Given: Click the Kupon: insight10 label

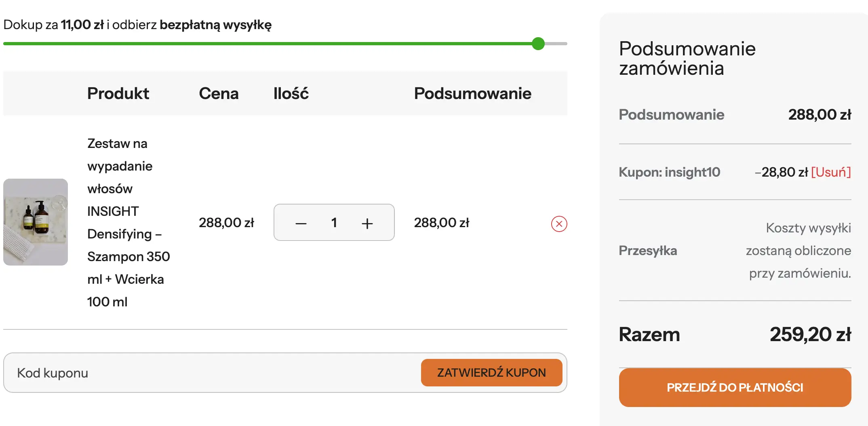Looking at the screenshot, I should pos(669,172).
